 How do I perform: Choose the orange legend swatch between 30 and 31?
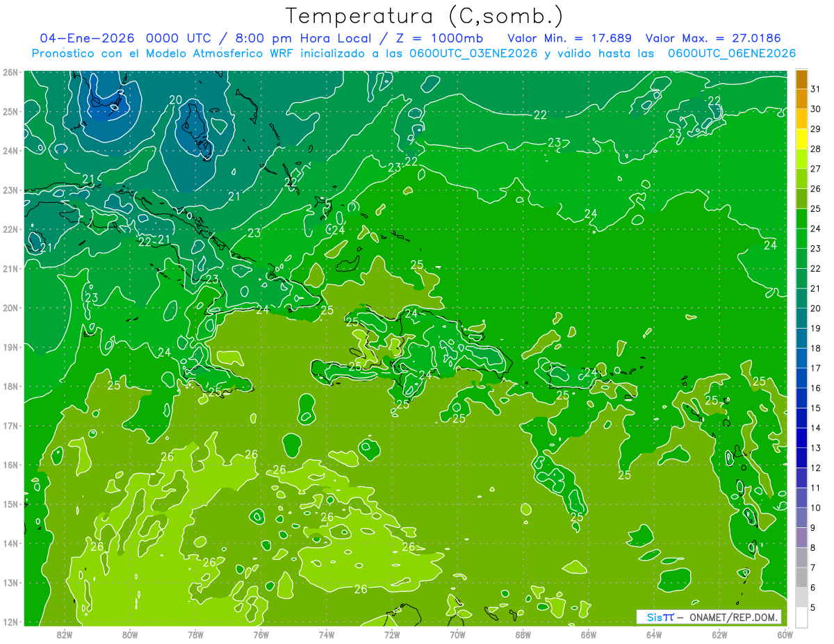(x=801, y=99)
